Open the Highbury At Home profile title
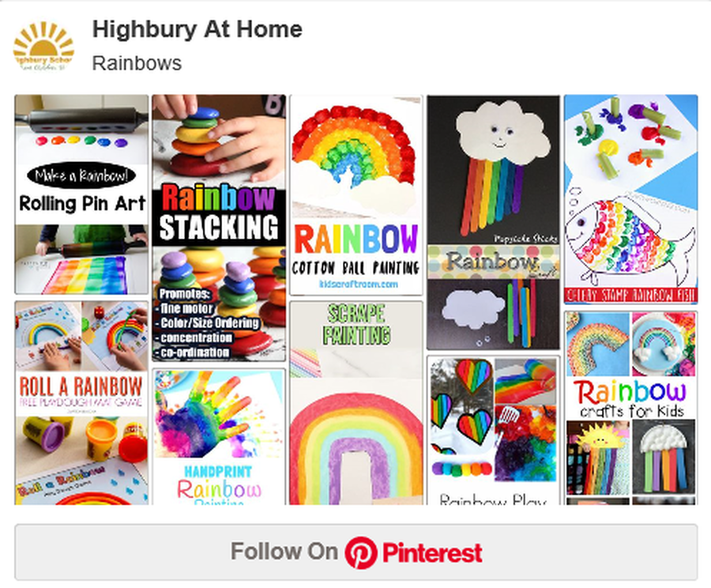The width and height of the screenshot is (711, 588). (x=197, y=29)
